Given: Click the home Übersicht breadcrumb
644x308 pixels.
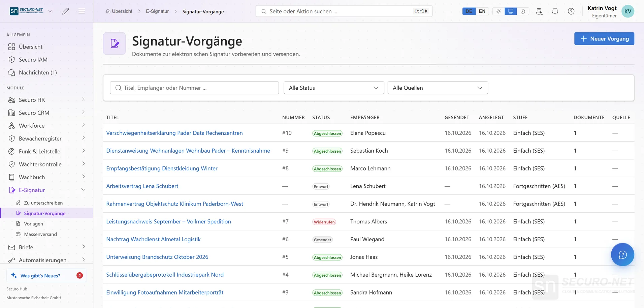Looking at the screenshot, I should point(119,11).
